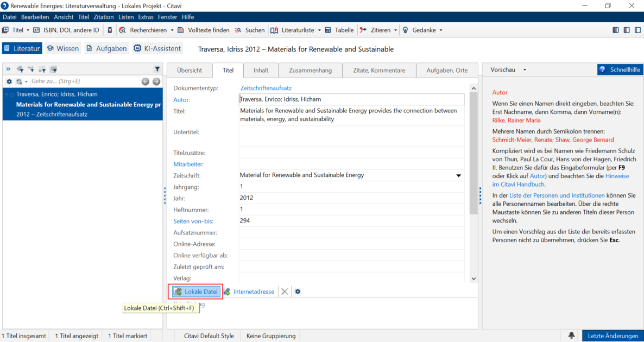Open the Extras menu

[x=146, y=17]
